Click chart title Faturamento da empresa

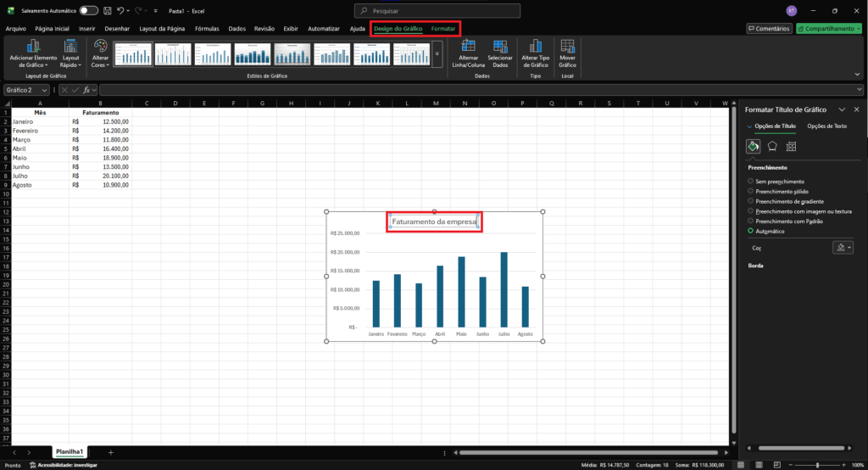pyautogui.click(x=434, y=221)
